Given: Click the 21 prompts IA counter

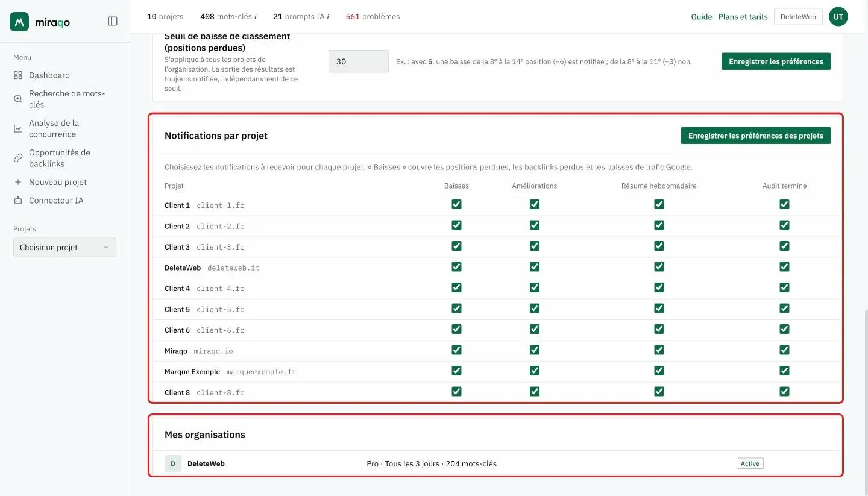Looking at the screenshot, I should click(301, 17).
